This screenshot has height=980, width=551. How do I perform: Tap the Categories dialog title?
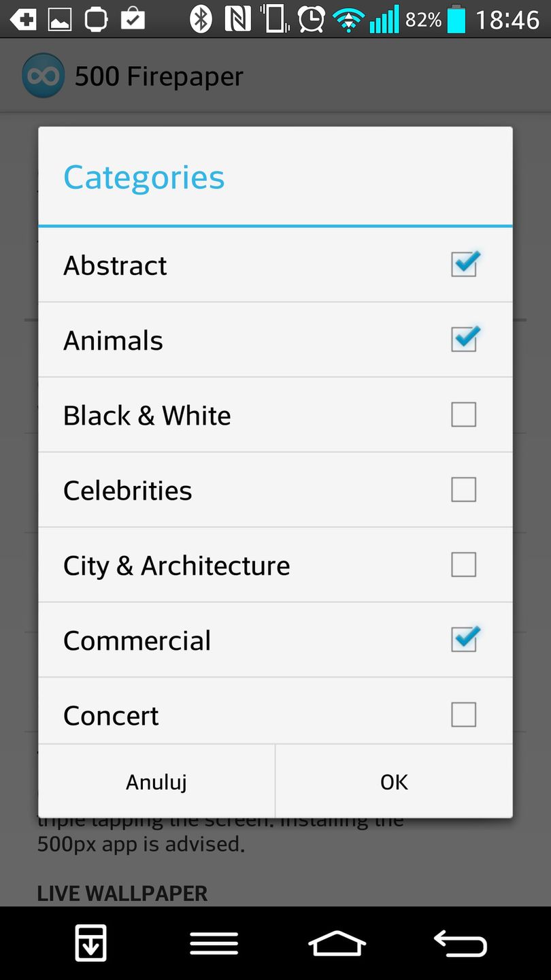pos(144,178)
